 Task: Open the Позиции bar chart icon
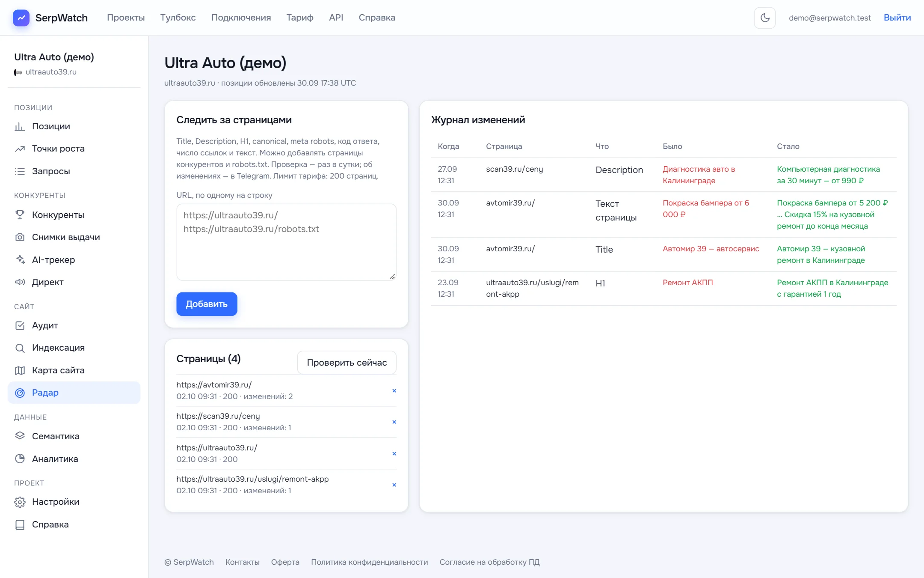(x=20, y=126)
